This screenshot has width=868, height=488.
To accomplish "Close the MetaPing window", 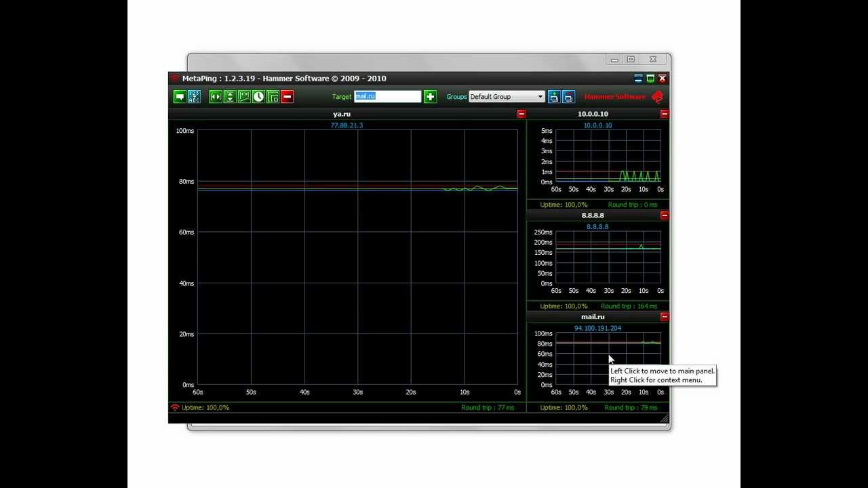I will [663, 79].
